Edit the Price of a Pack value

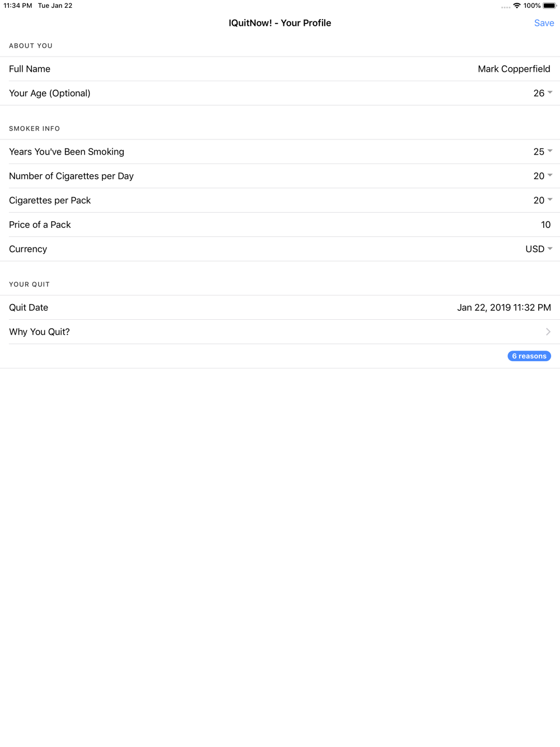coord(545,225)
